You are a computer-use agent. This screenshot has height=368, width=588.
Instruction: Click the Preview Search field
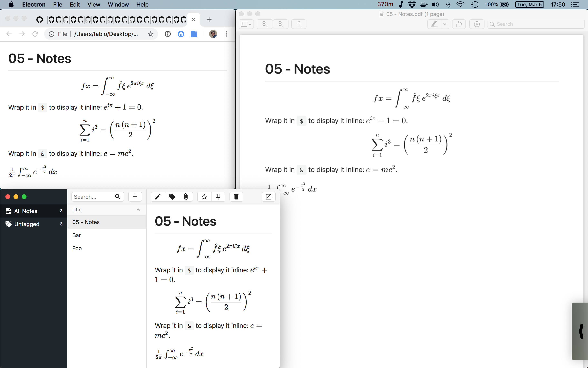536,24
